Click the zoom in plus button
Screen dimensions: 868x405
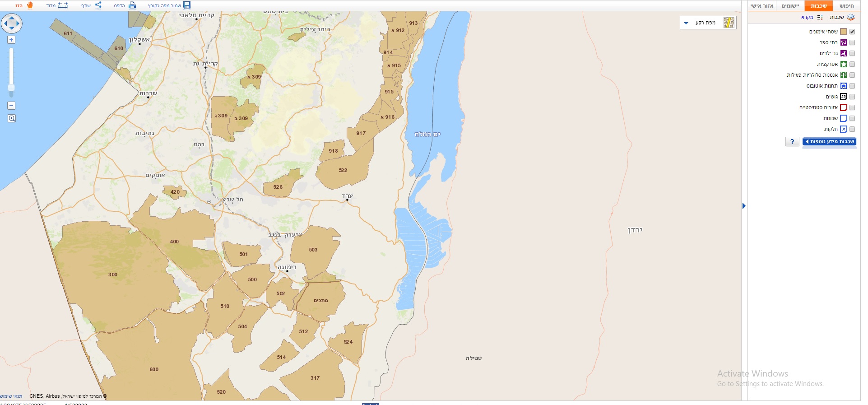pyautogui.click(x=11, y=40)
